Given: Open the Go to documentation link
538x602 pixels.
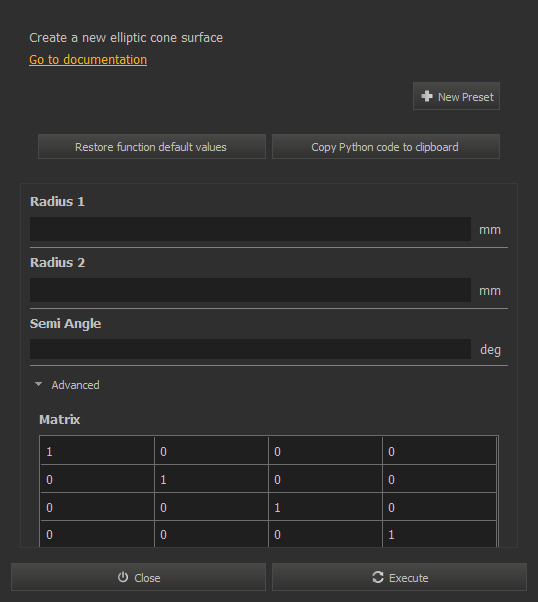Looking at the screenshot, I should (x=88, y=60).
